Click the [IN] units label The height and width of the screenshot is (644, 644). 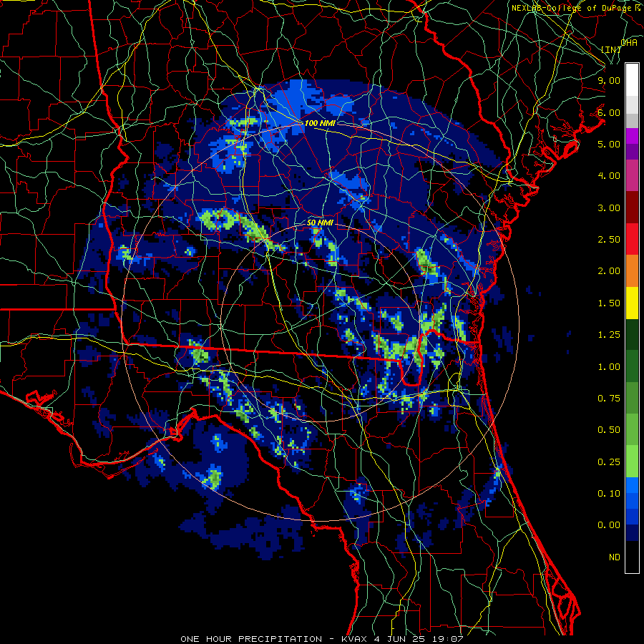click(610, 49)
